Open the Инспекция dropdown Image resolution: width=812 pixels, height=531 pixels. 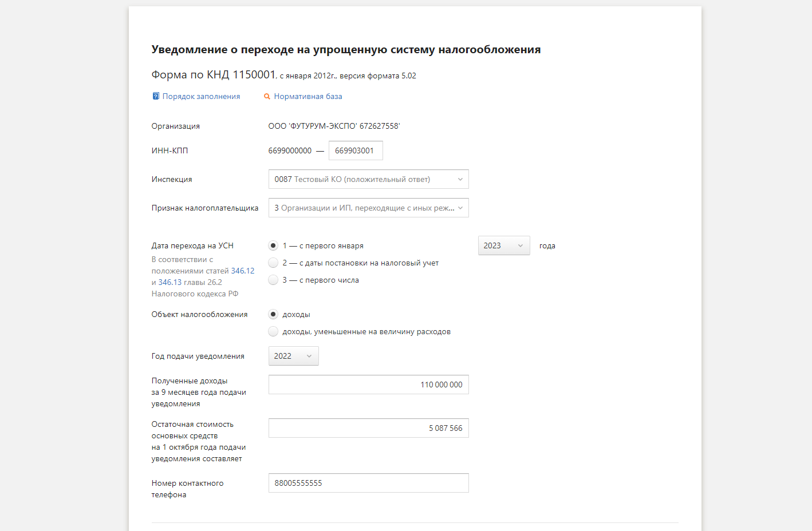click(x=368, y=179)
